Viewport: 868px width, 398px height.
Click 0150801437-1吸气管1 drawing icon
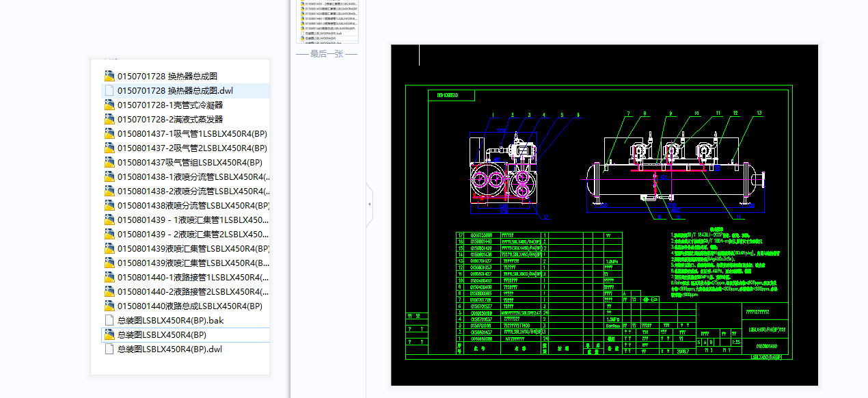109,133
